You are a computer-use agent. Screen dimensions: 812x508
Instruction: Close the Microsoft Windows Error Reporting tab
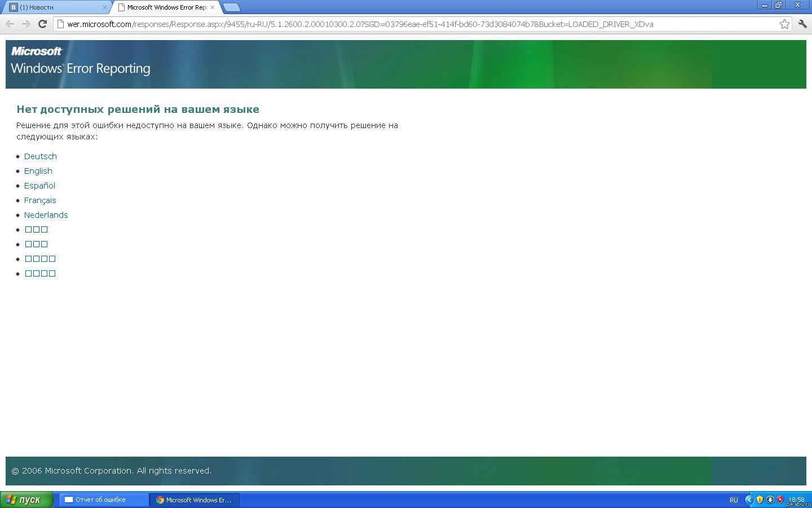pyautogui.click(x=213, y=7)
